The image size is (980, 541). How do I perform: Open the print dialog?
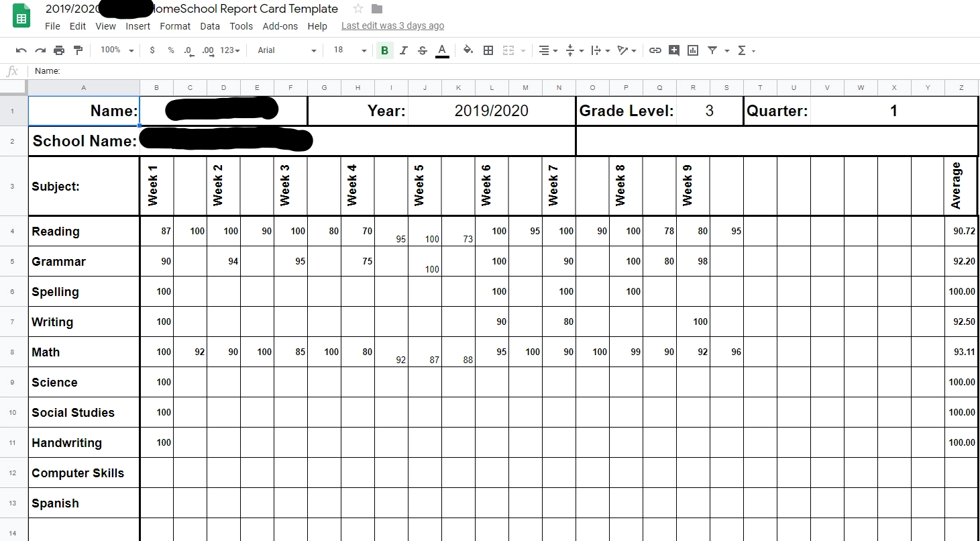pos(59,50)
